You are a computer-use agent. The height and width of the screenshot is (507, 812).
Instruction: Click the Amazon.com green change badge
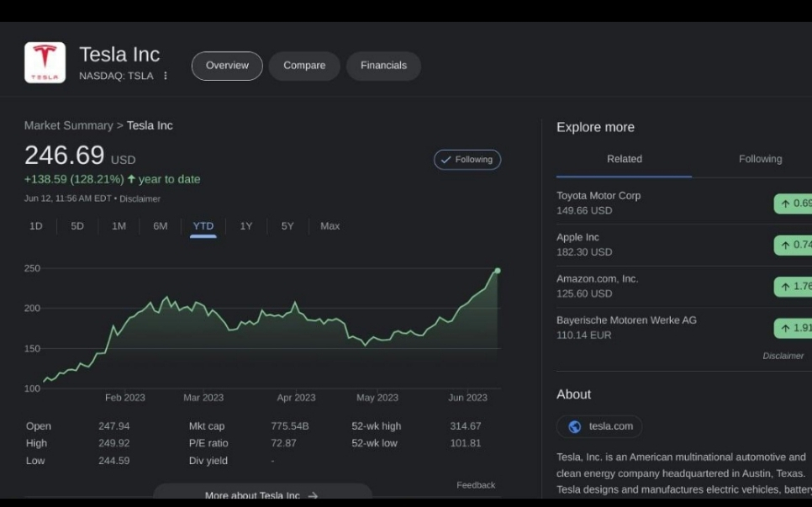(793, 287)
